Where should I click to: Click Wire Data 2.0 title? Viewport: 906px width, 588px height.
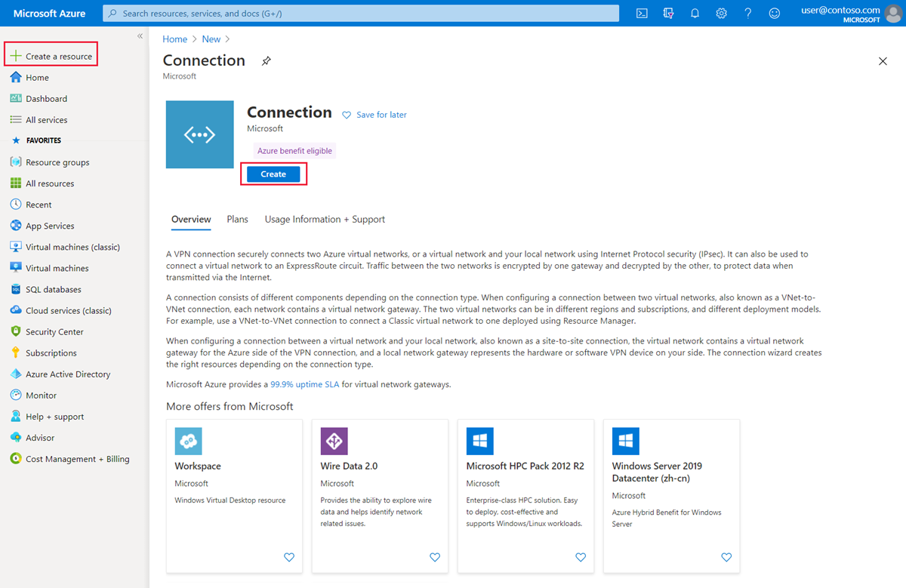tap(349, 466)
